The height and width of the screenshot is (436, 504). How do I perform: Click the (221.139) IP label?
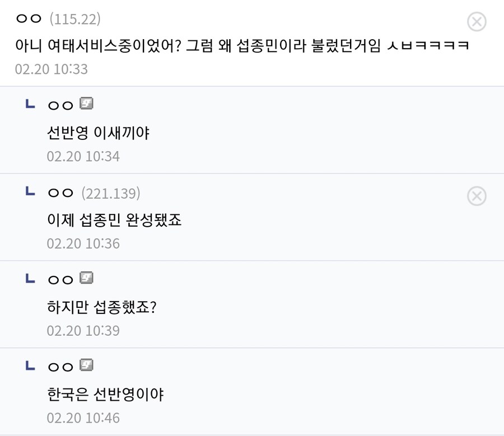(x=111, y=194)
